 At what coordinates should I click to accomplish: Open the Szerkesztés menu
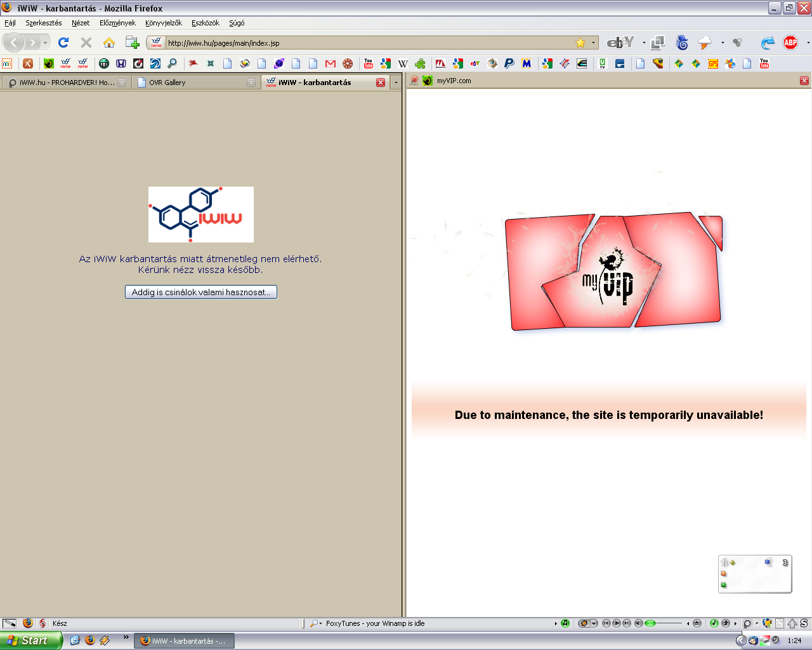click(44, 23)
